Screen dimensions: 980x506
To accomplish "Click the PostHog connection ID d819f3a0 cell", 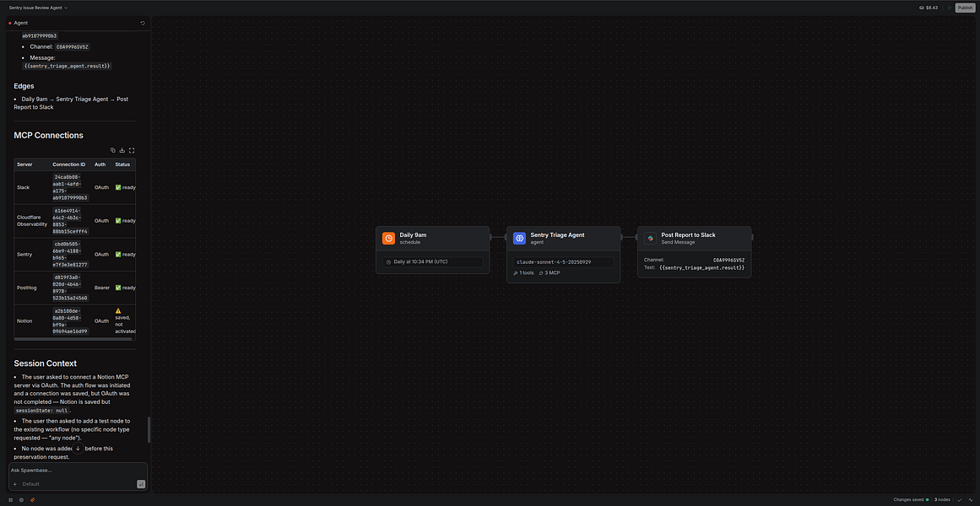I will coord(71,288).
